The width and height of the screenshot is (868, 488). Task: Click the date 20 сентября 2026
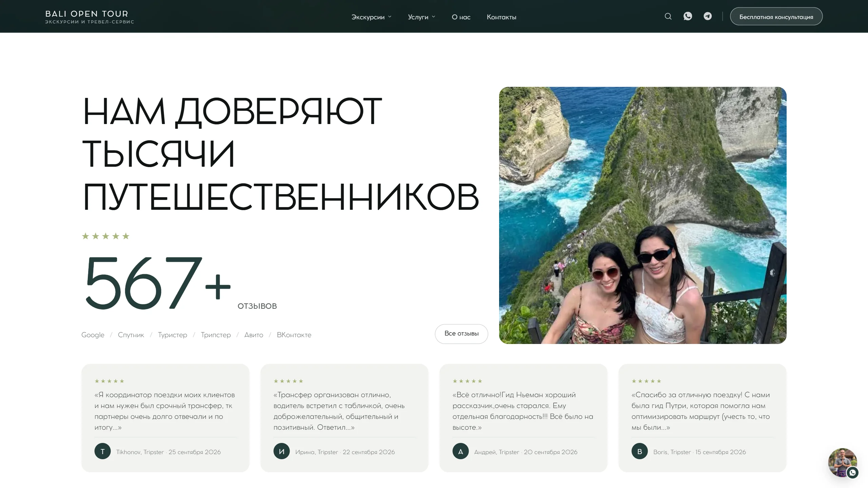point(551,452)
